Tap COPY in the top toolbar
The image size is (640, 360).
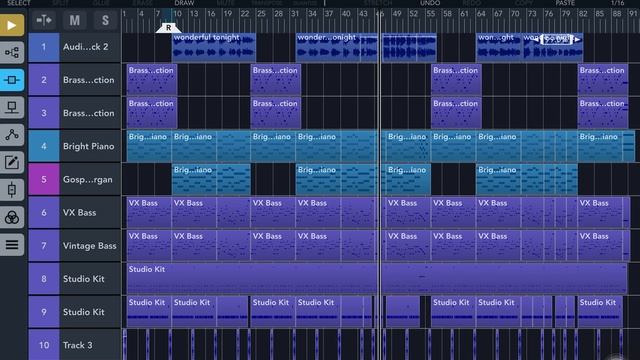(x=524, y=3)
